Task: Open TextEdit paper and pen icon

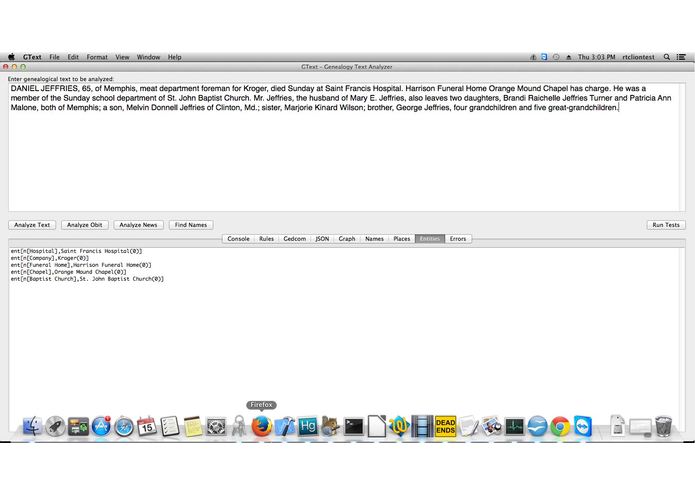Action: pyautogui.click(x=469, y=426)
